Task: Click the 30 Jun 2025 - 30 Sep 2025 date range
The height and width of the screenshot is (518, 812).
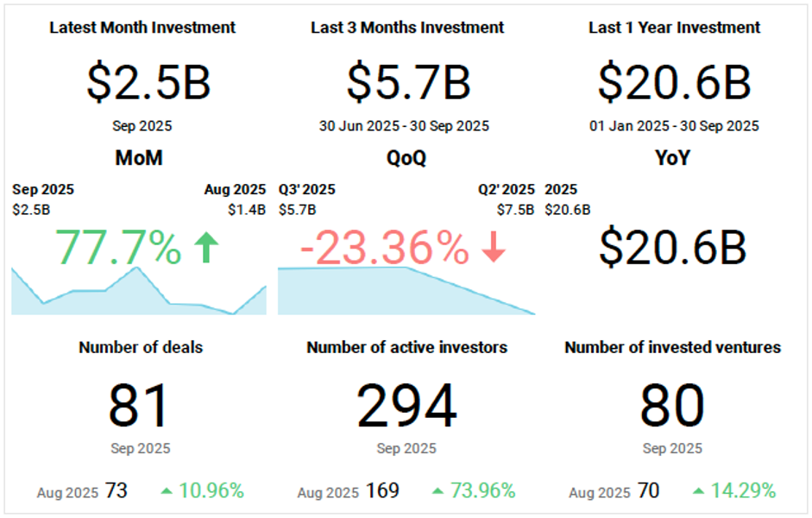Action: 404,126
